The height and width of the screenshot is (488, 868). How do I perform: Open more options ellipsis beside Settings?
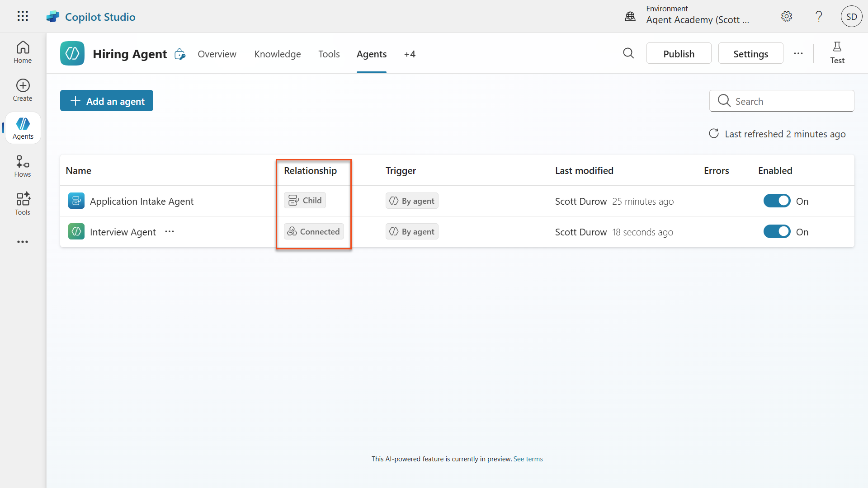tap(798, 53)
